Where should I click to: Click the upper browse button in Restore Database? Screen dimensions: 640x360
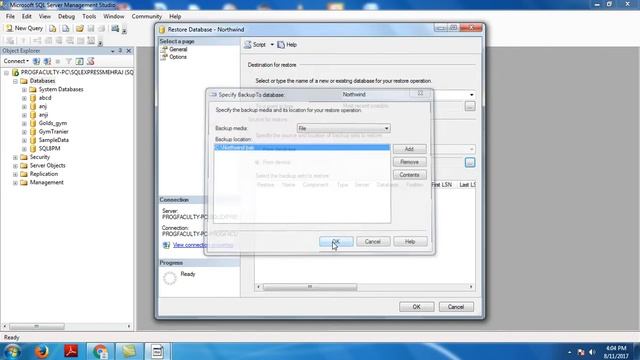click(x=470, y=106)
